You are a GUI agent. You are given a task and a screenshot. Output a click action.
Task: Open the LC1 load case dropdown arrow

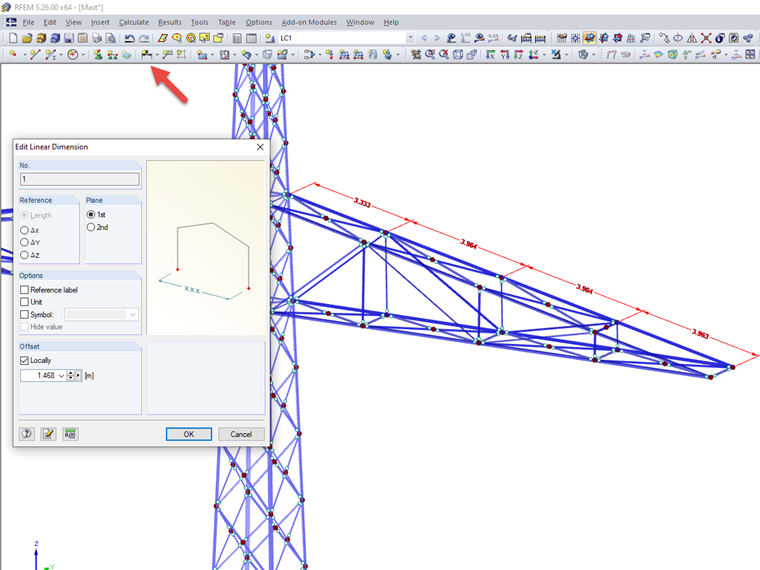point(411,38)
